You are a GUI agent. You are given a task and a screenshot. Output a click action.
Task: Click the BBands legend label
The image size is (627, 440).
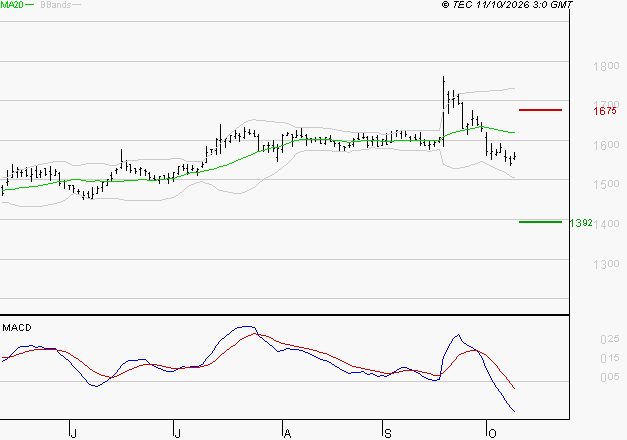[x=56, y=5]
